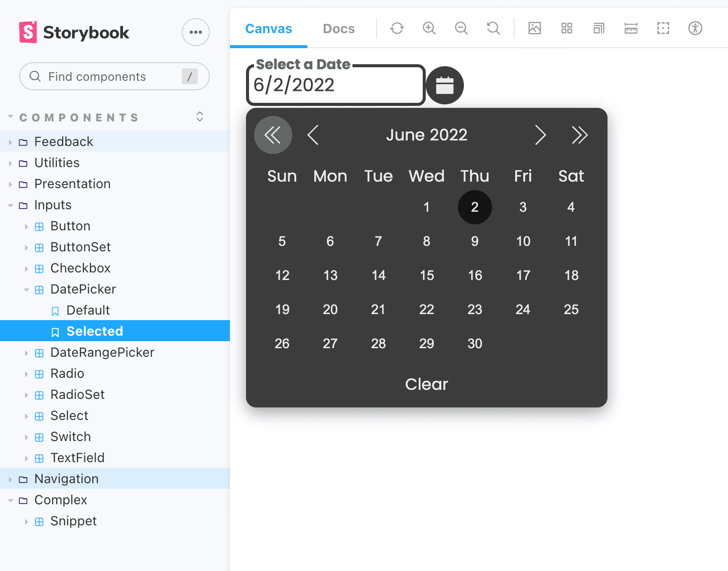
Task: Click the remount component refresh icon
Action: click(397, 28)
